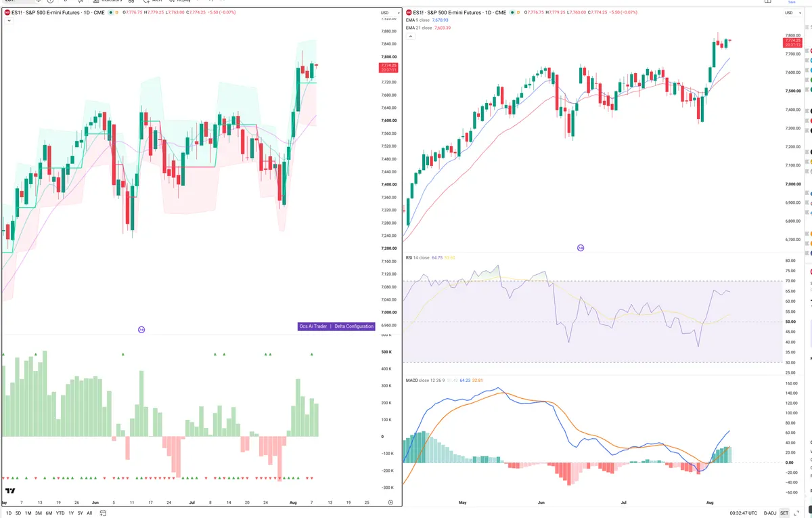The image size is (812, 518).
Task: Select 1M date range
Action: coord(28,513)
